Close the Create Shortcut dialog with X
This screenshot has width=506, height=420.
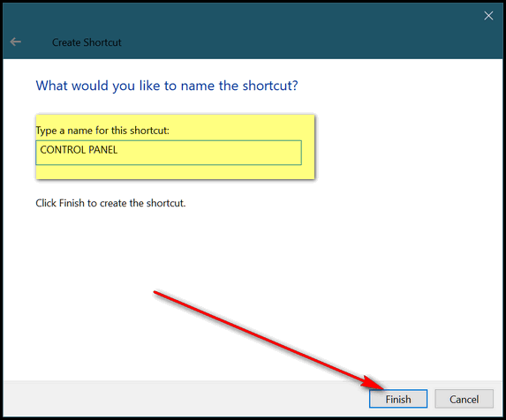pyautogui.click(x=488, y=16)
